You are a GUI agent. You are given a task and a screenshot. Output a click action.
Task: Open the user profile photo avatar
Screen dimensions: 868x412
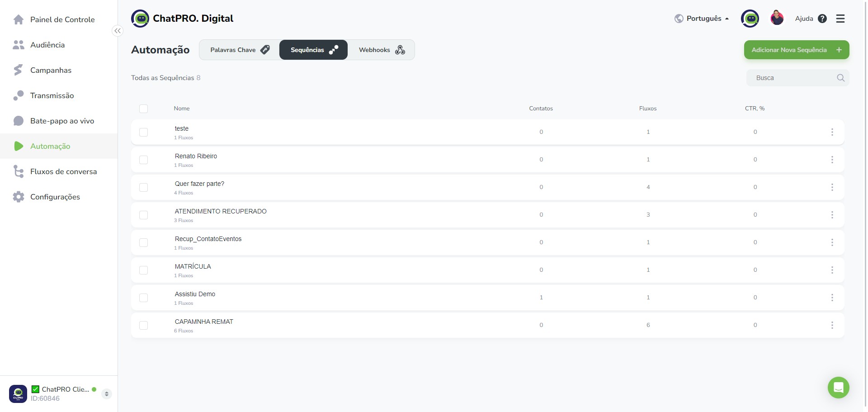(x=777, y=18)
